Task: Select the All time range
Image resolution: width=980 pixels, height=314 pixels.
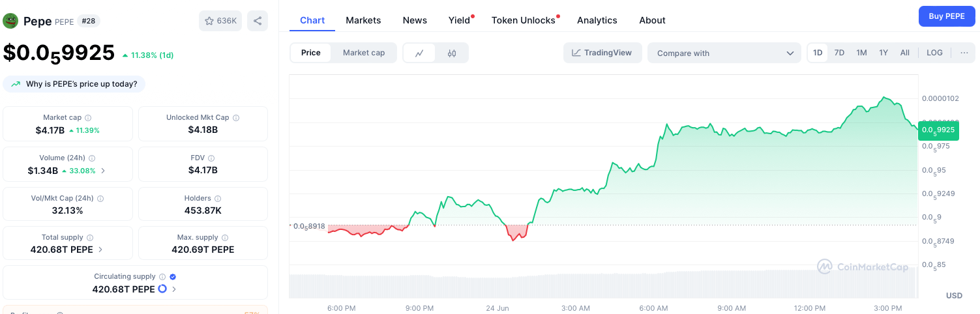Action: tap(905, 53)
